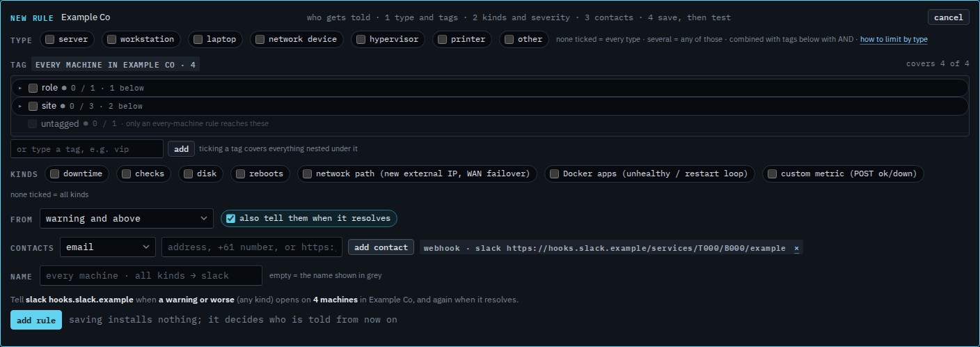Click the NEW RULE heading
The height and width of the screenshot is (347, 980).
click(x=33, y=17)
